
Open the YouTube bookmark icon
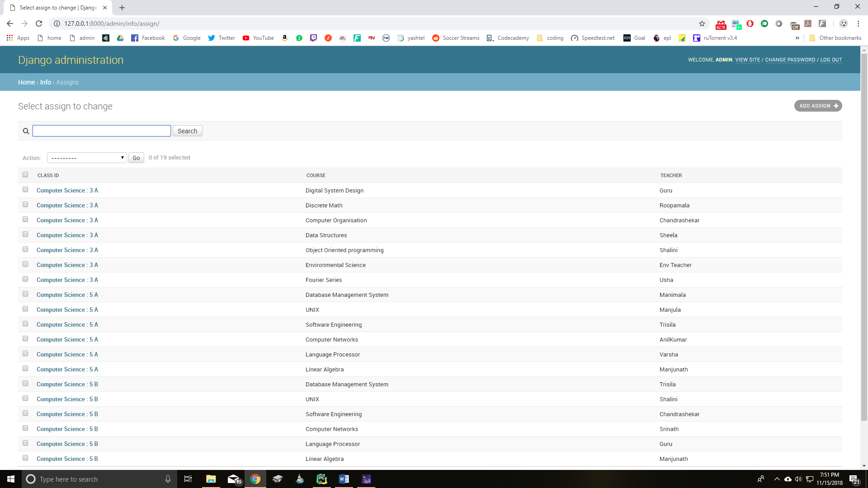(246, 38)
